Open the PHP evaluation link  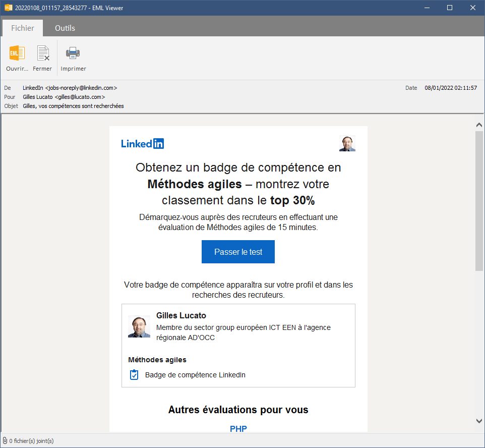[x=238, y=429]
